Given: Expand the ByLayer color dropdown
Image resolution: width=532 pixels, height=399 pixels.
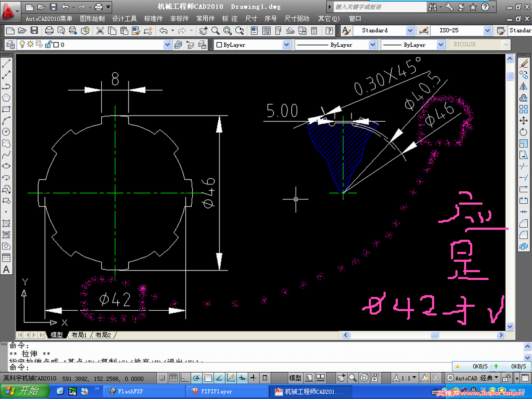Looking at the screenshot, I should pos(287,45).
